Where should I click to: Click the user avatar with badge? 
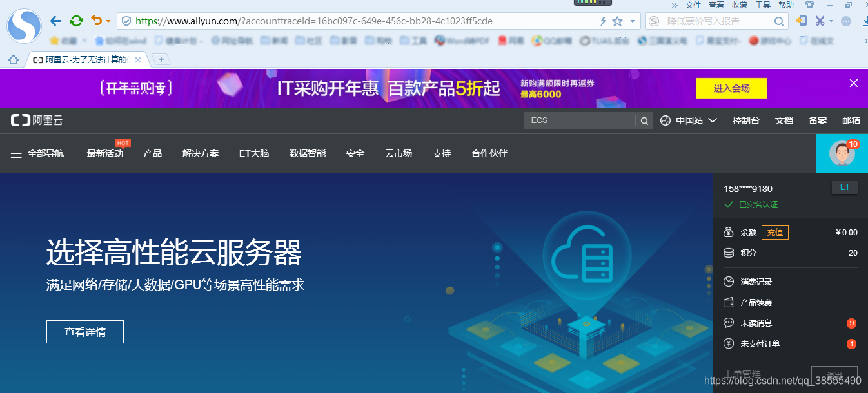(842, 153)
